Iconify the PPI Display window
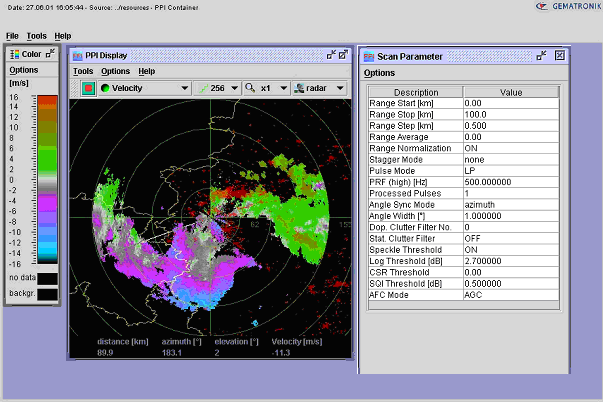The height and width of the screenshot is (403, 603). tap(331, 55)
